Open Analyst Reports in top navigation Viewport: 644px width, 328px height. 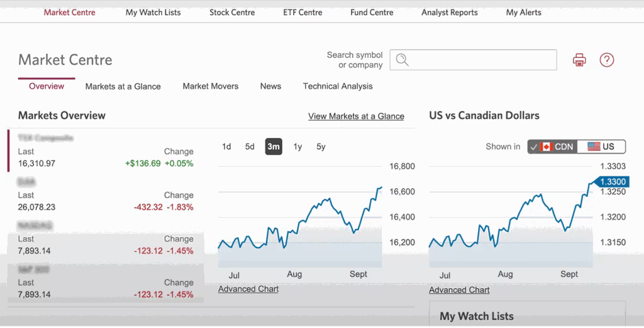[x=450, y=12]
